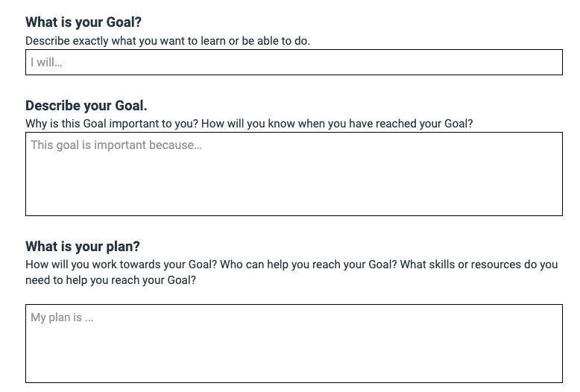The image size is (580, 392).
Task: Click the 'Describe your Goal.' heading
Action: pos(86,106)
